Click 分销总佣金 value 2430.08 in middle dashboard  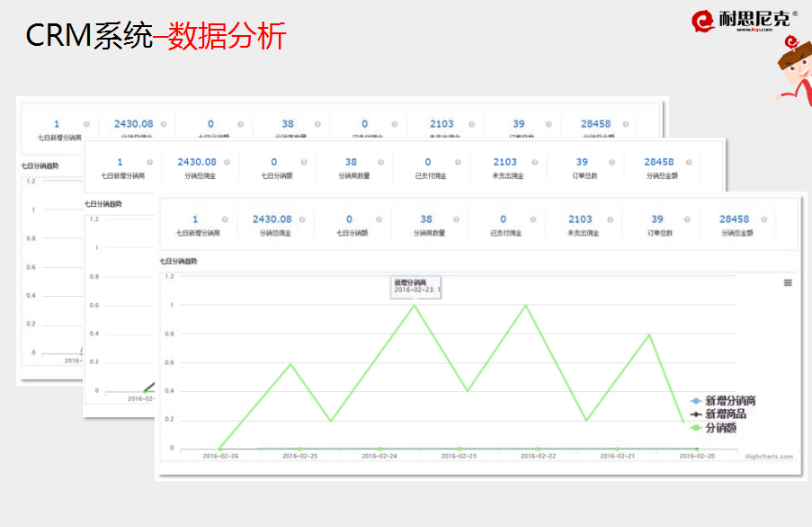[197, 162]
